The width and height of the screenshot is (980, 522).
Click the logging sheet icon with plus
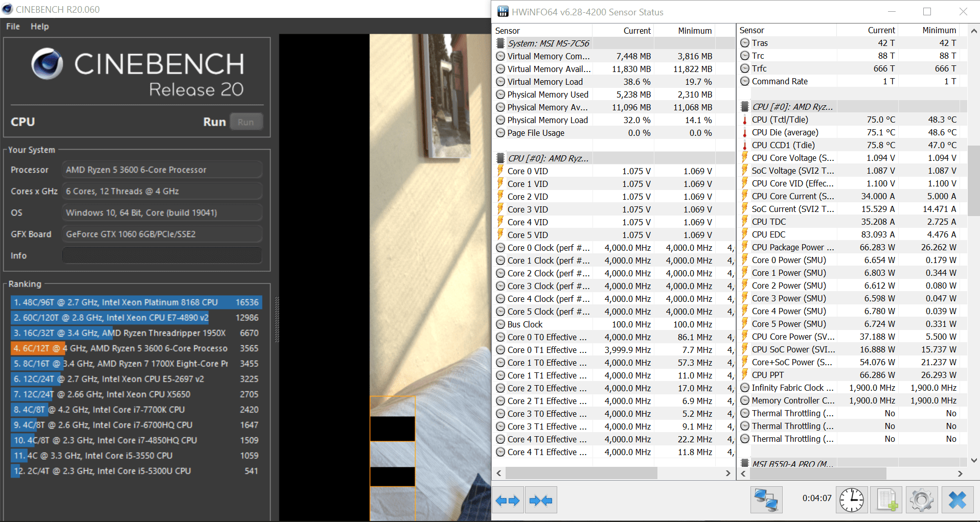[x=887, y=500]
